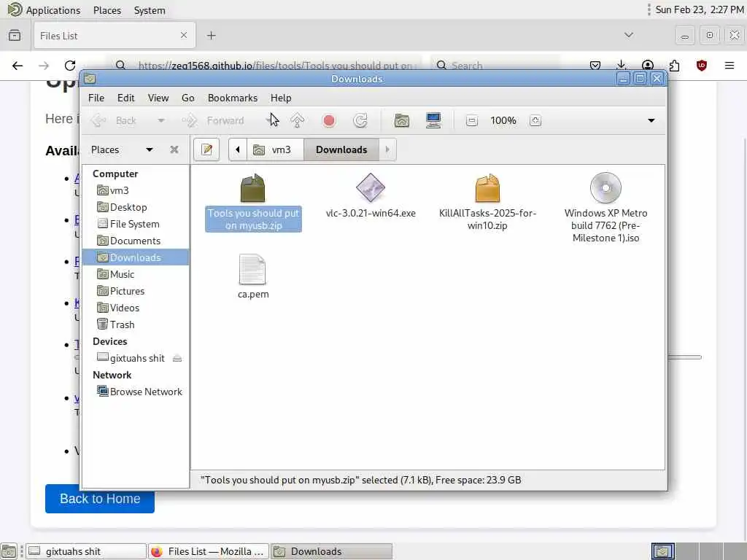Eject the gixtuahs shit device
747x560 pixels.
(x=177, y=358)
